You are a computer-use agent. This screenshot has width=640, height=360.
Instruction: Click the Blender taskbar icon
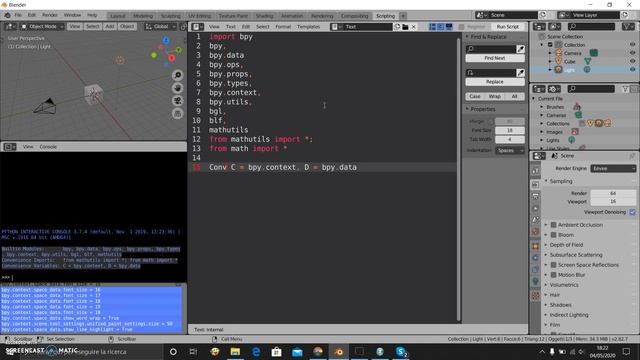pyautogui.click(x=339, y=351)
